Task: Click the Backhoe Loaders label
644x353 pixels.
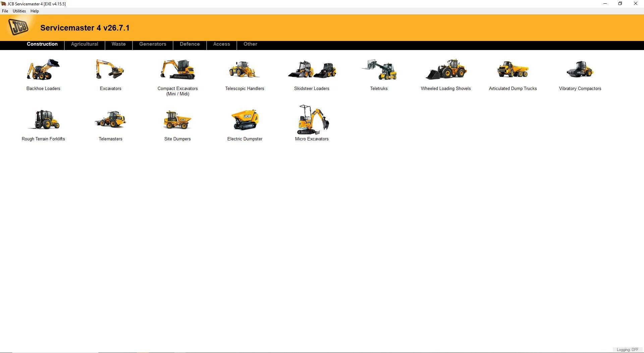Action: coord(43,89)
